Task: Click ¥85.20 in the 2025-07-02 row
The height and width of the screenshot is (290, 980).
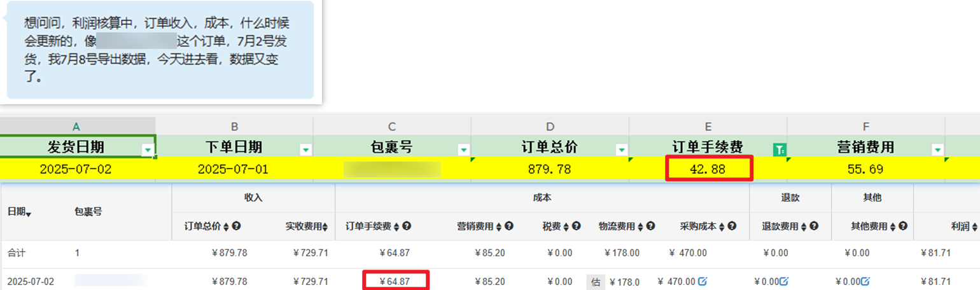Action: (490, 280)
